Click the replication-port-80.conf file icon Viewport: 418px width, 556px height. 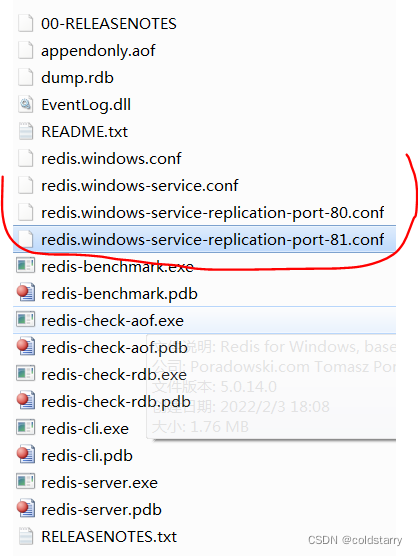26,212
